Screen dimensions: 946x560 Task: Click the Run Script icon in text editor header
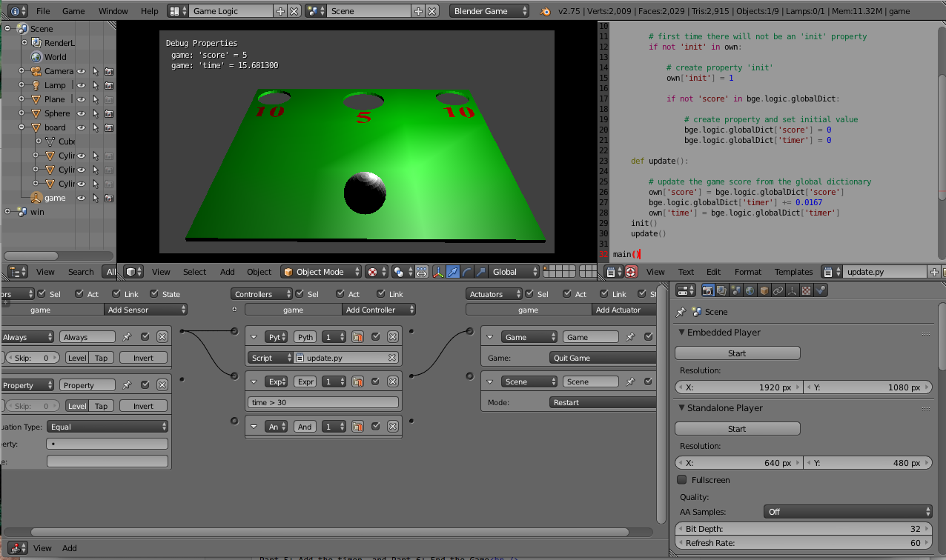pyautogui.click(x=631, y=272)
